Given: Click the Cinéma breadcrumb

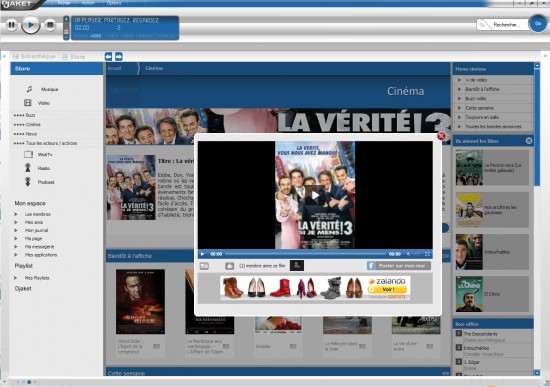Looking at the screenshot, I should point(154,68).
